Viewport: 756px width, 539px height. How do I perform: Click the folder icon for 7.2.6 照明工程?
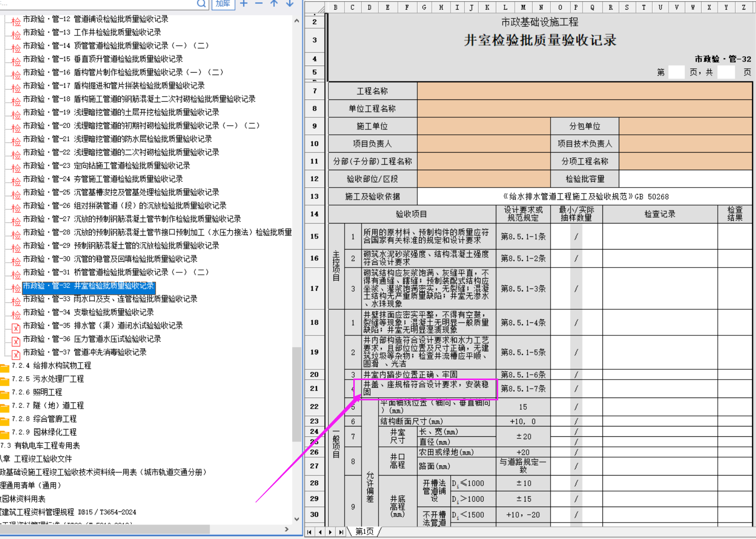coord(4,394)
